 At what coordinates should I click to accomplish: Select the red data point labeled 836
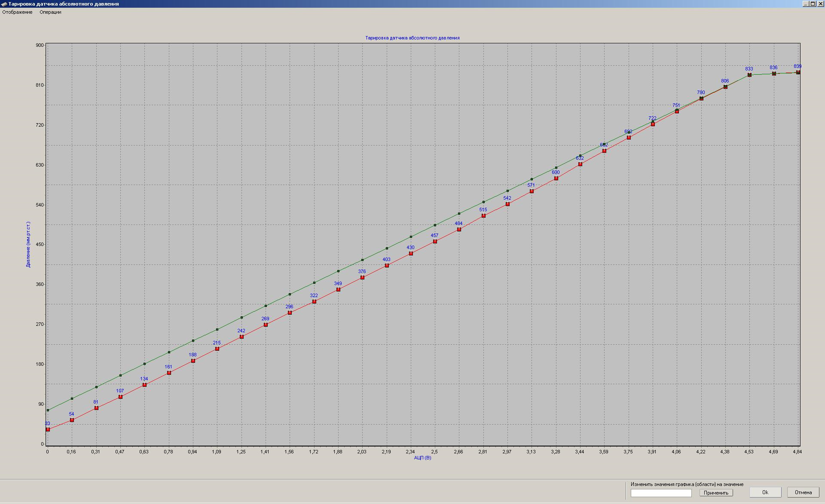[774, 73]
